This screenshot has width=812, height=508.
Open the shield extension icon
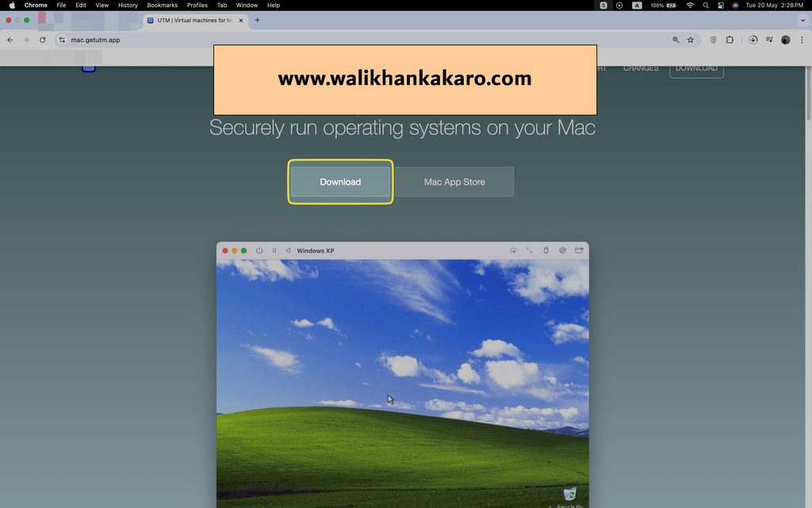coord(713,40)
